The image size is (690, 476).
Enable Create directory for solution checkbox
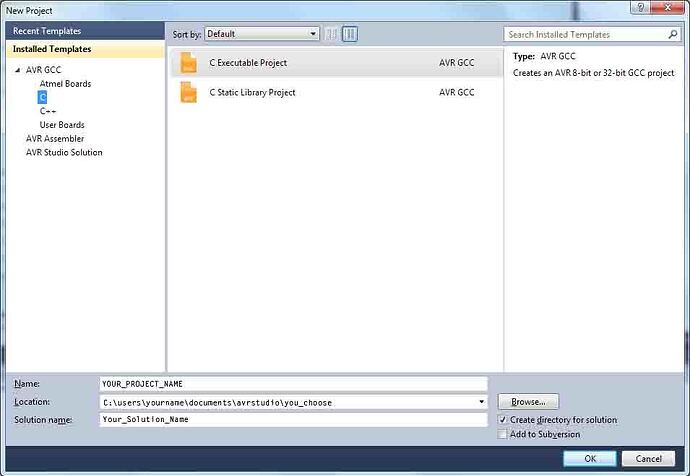(x=502, y=420)
